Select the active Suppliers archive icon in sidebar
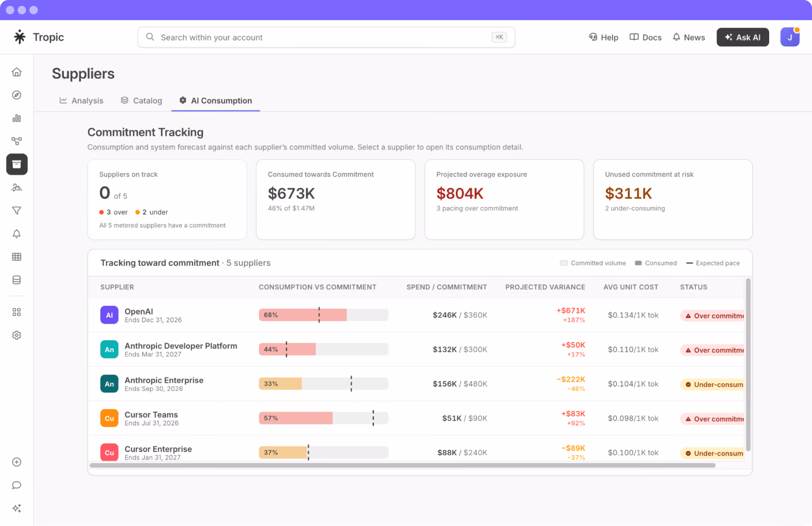 (x=17, y=164)
